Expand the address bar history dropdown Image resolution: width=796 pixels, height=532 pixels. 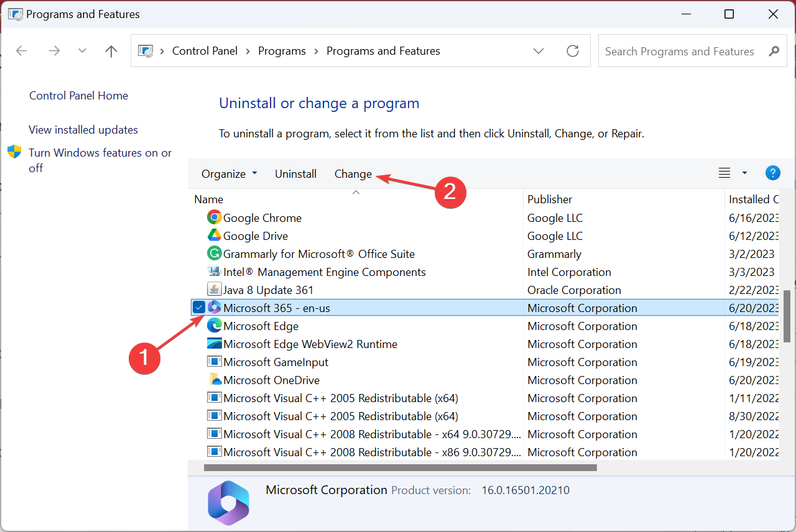(x=539, y=51)
